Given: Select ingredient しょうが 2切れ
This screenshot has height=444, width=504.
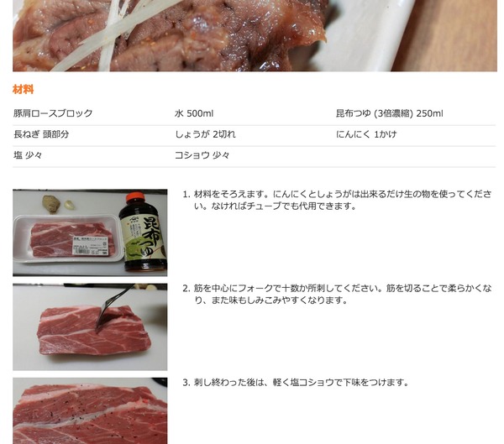Looking at the screenshot, I should [205, 134].
